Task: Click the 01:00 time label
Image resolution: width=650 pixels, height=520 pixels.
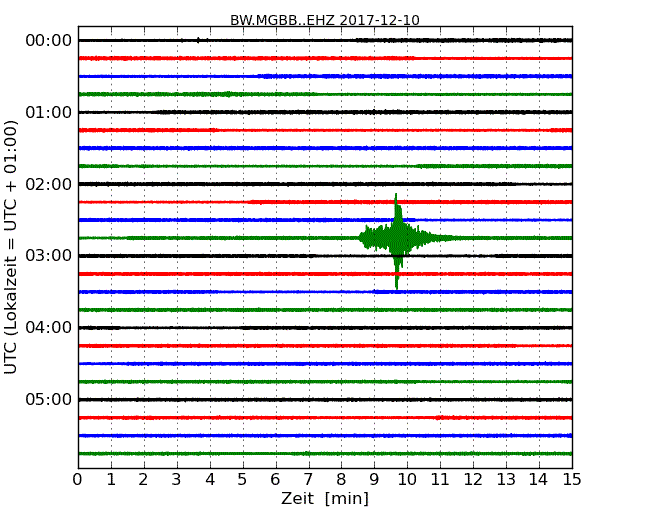Action: (x=49, y=112)
